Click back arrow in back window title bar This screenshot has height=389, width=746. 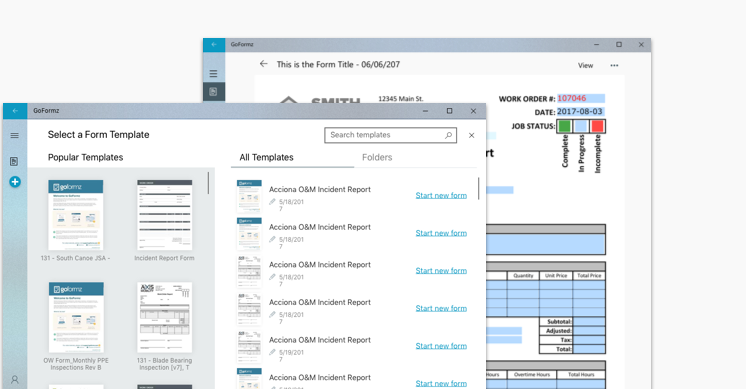(214, 45)
